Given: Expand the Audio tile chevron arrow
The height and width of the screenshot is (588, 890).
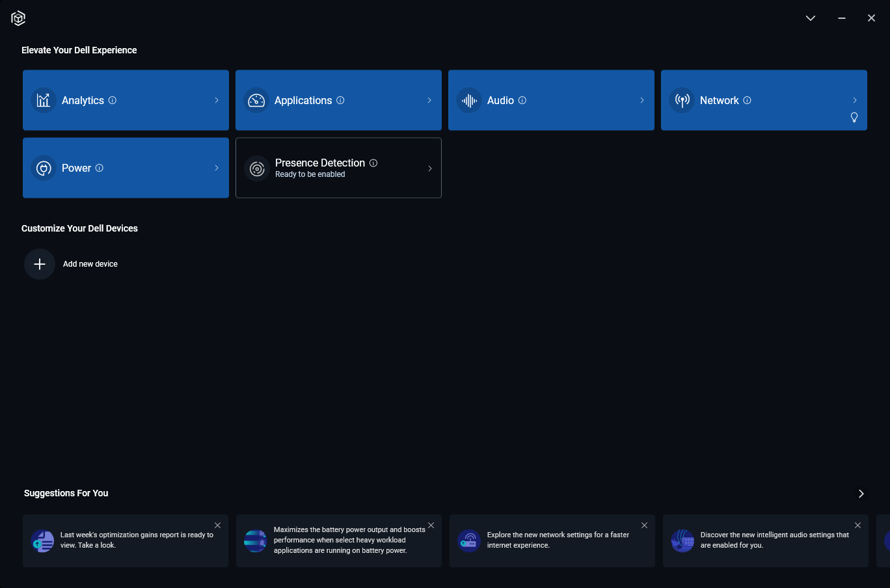Looking at the screenshot, I should coord(642,100).
